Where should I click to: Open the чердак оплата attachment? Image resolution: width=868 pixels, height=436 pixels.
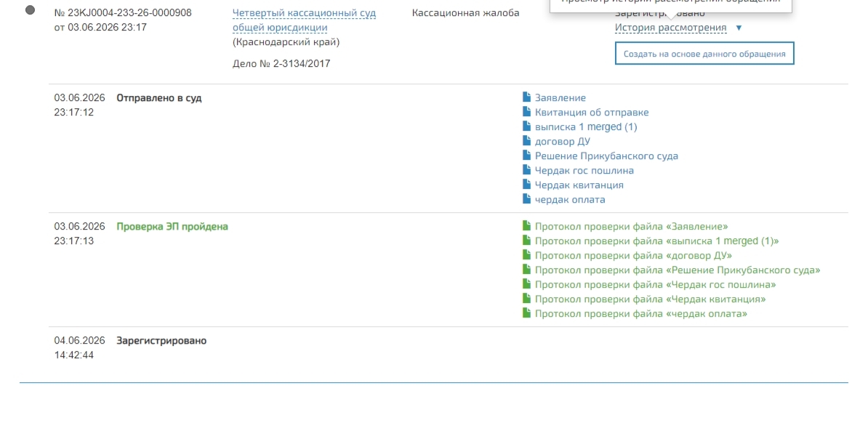570,200
